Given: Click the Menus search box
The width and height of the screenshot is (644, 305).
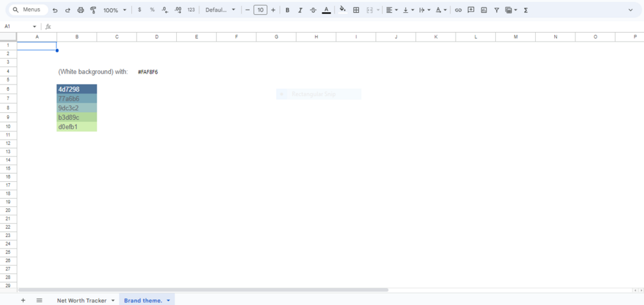Looking at the screenshot, I should (x=28, y=10).
